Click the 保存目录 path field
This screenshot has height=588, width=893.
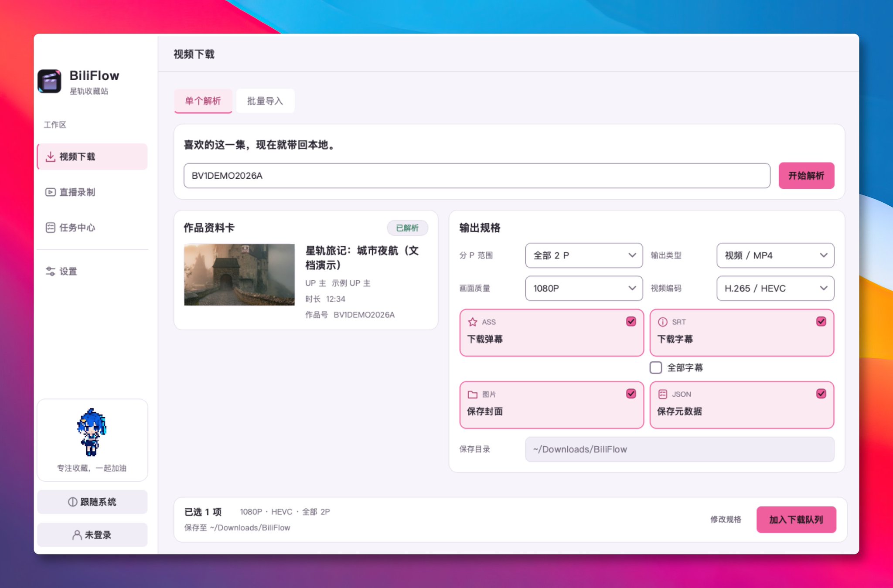point(679,449)
